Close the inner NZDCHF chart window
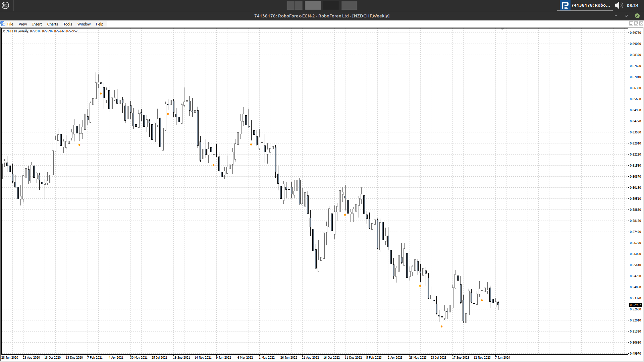The image size is (644, 362). (641, 23)
